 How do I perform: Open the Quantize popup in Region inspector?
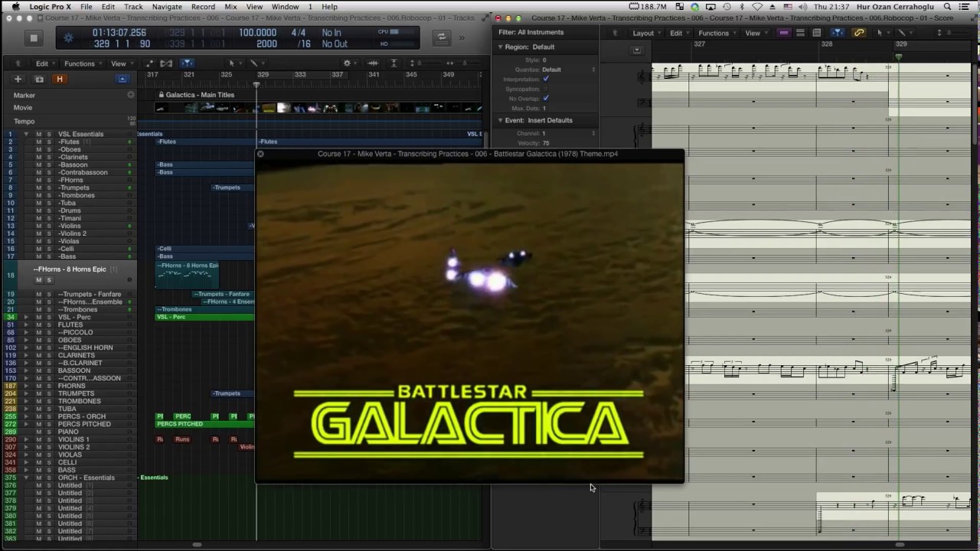point(568,70)
